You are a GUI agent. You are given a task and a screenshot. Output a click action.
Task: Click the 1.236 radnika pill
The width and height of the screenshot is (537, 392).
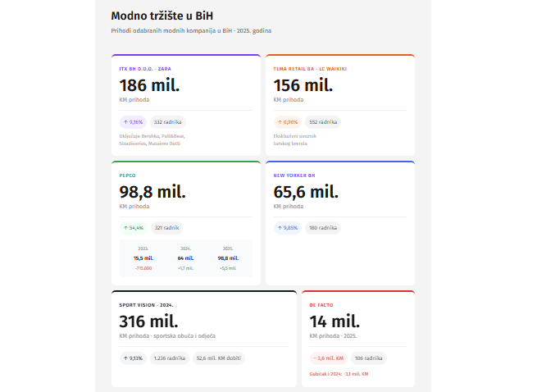pyautogui.click(x=169, y=358)
